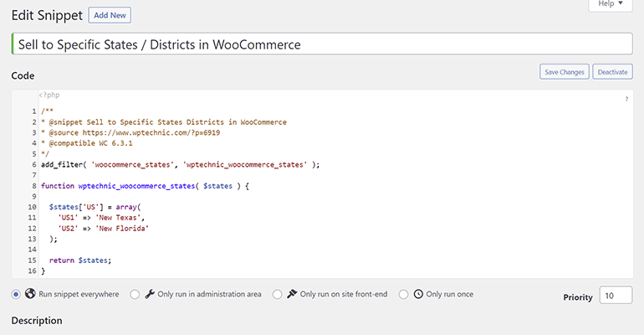Click the hammer icon for site front-end
This screenshot has width=644, height=335.
point(292,294)
